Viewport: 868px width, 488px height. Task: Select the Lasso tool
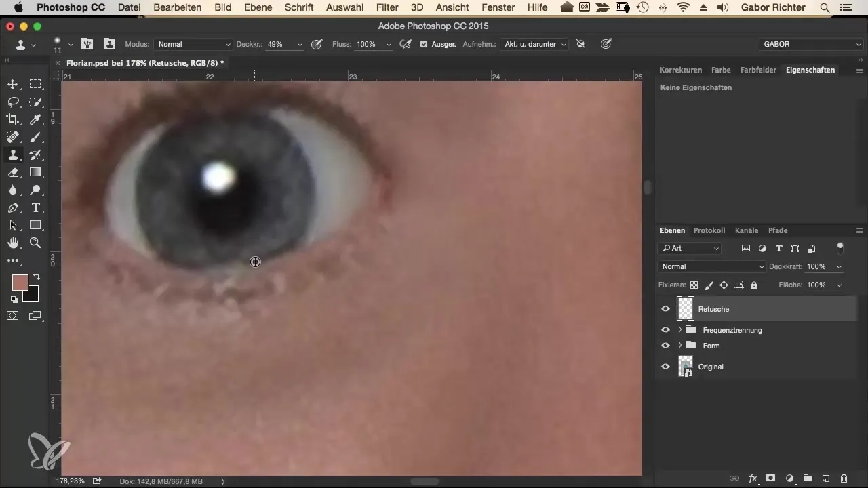tap(13, 102)
